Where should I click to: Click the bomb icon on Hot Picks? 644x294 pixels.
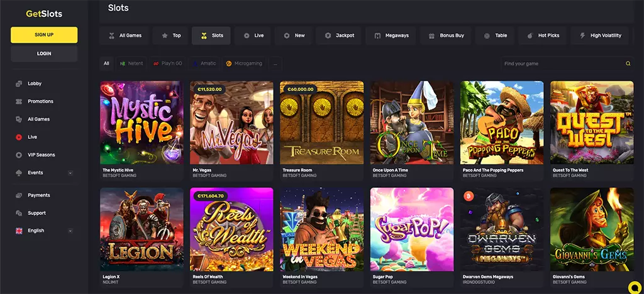tap(530, 36)
